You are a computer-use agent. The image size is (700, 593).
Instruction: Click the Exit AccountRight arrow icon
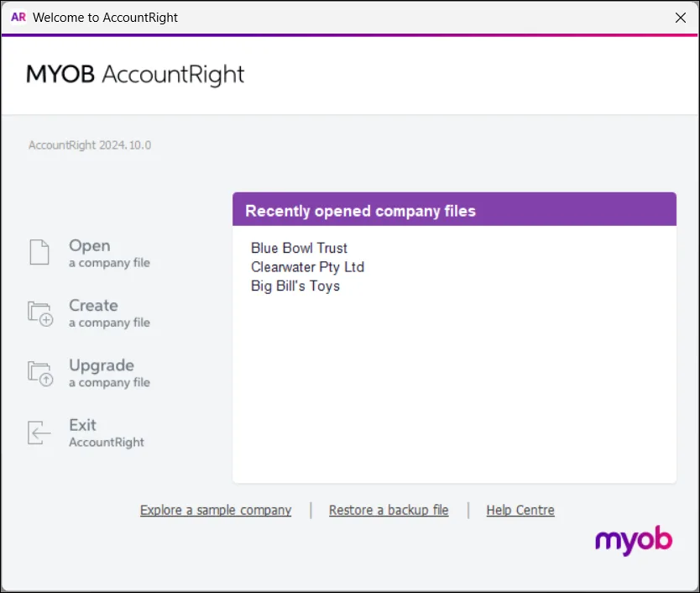[39, 433]
